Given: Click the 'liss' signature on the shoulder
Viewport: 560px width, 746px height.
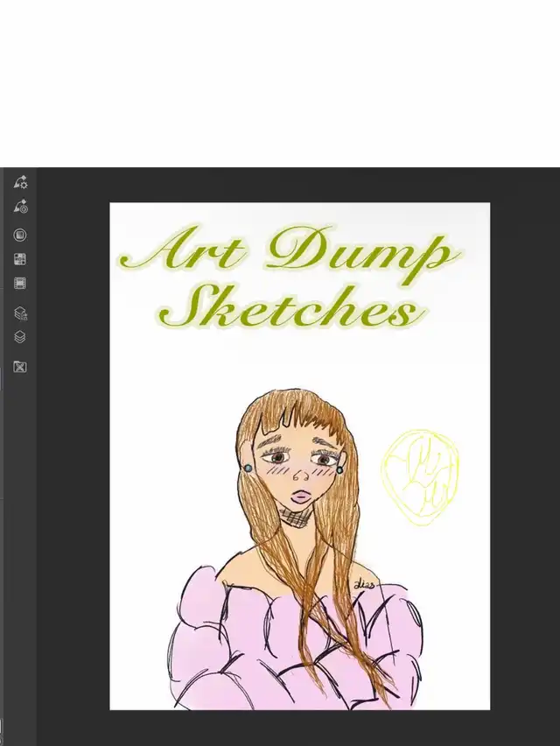Looking at the screenshot, I should [365, 584].
